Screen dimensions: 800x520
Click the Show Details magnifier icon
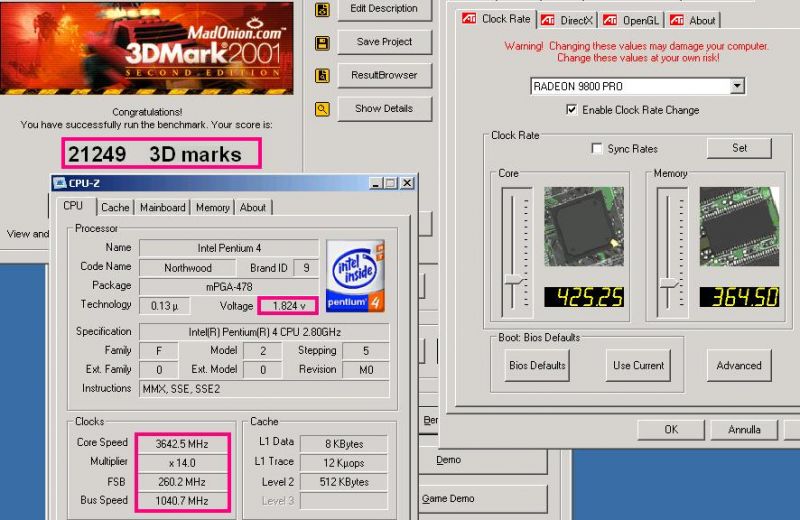tap(322, 109)
